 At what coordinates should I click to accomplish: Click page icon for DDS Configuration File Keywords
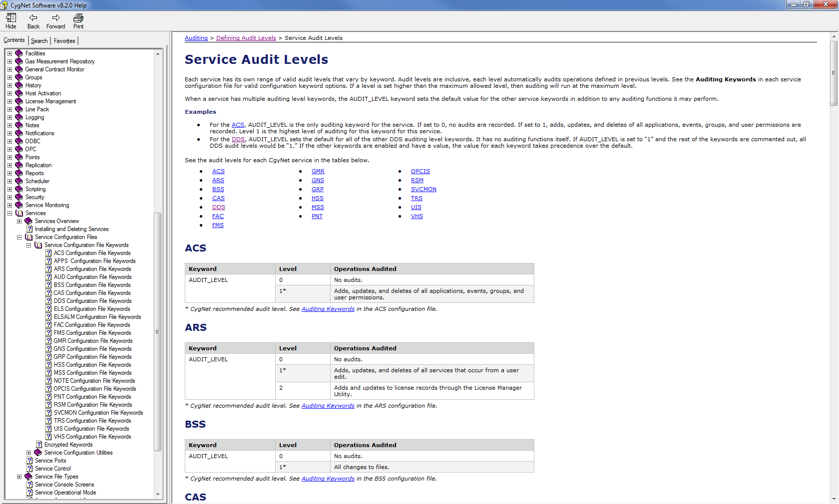point(48,301)
